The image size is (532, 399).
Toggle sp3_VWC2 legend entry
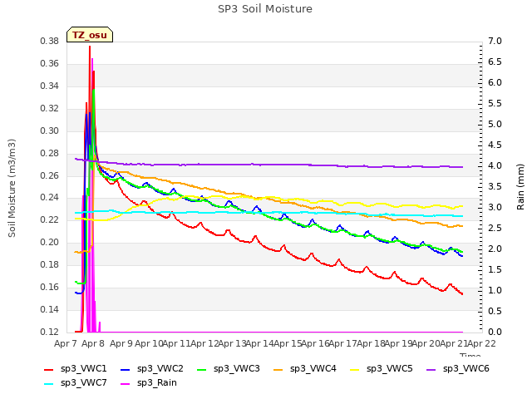(151, 368)
